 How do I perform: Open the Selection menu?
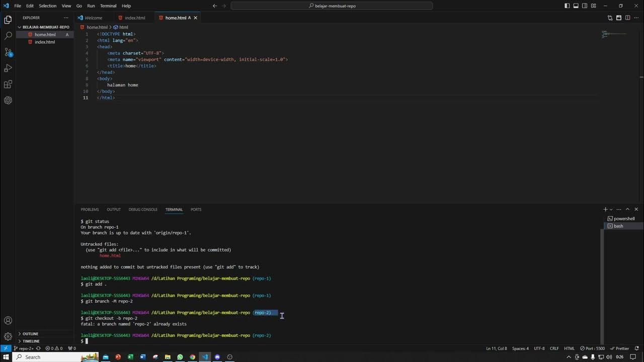[48, 6]
